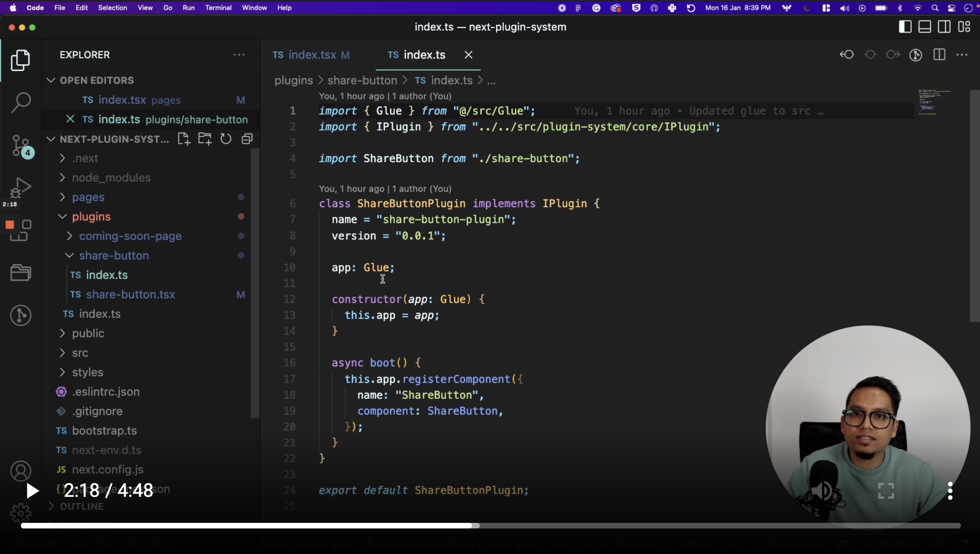Collapse the share-button folder
980x554 pixels.
pyautogui.click(x=114, y=256)
